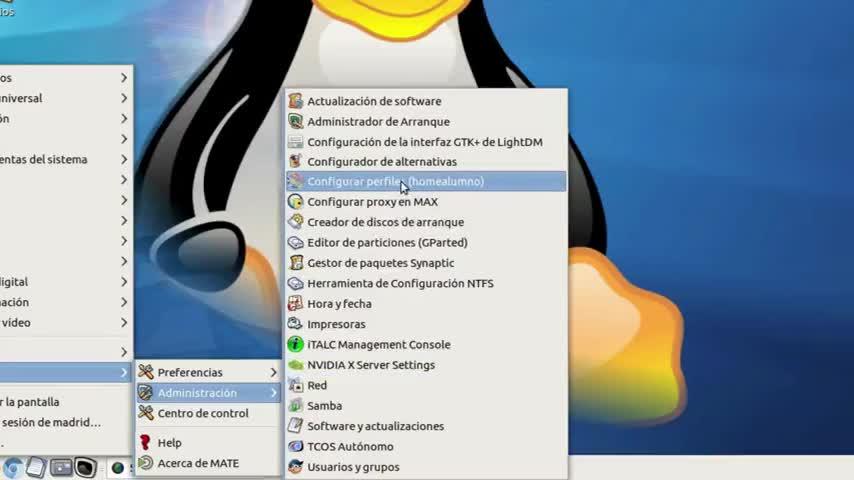Click the Preferencias tools icon
The width and height of the screenshot is (854, 480).
pos(145,372)
